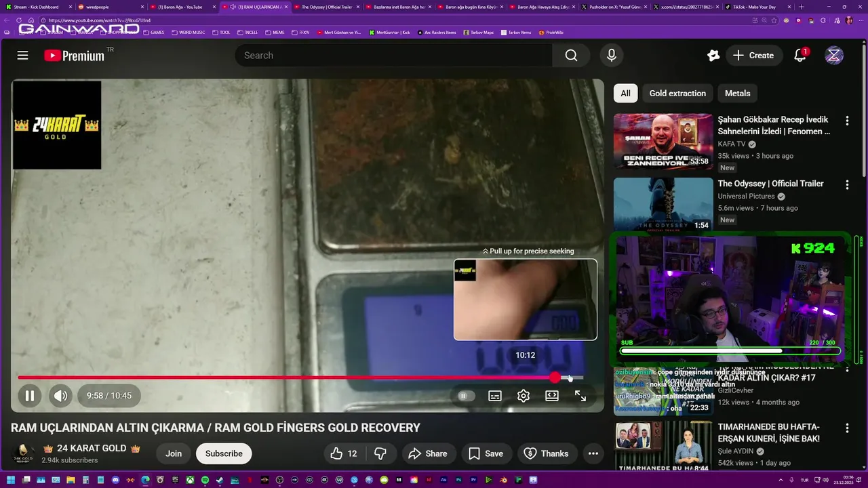The image size is (868, 488).
Task: Open the Arc Raiders Items bookmark
Action: coord(437,33)
